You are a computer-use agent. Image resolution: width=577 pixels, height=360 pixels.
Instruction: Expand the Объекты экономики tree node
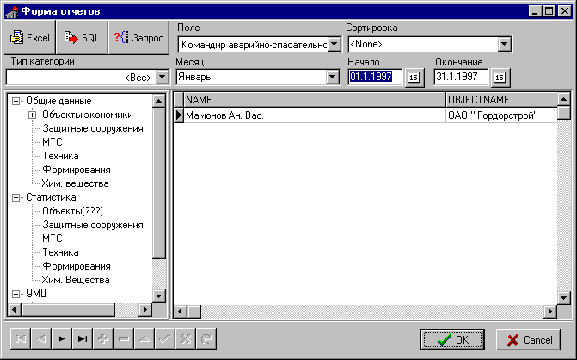[32, 115]
